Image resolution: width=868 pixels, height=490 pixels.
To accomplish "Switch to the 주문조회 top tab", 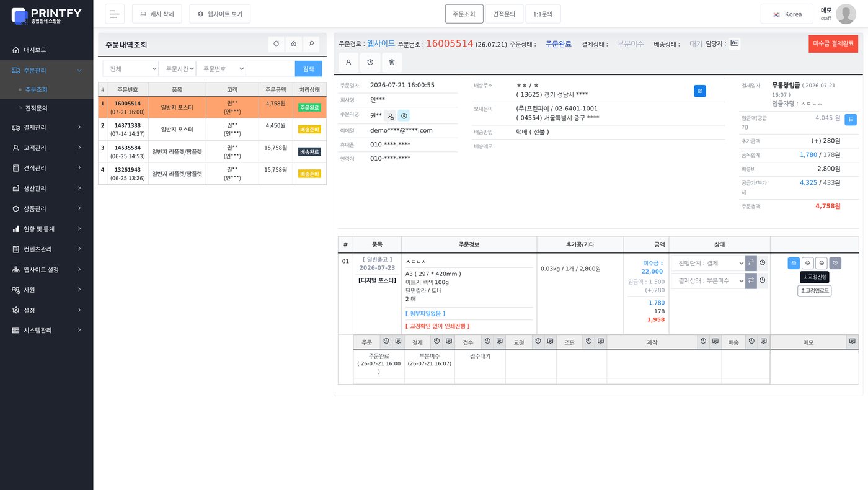I will coord(464,14).
